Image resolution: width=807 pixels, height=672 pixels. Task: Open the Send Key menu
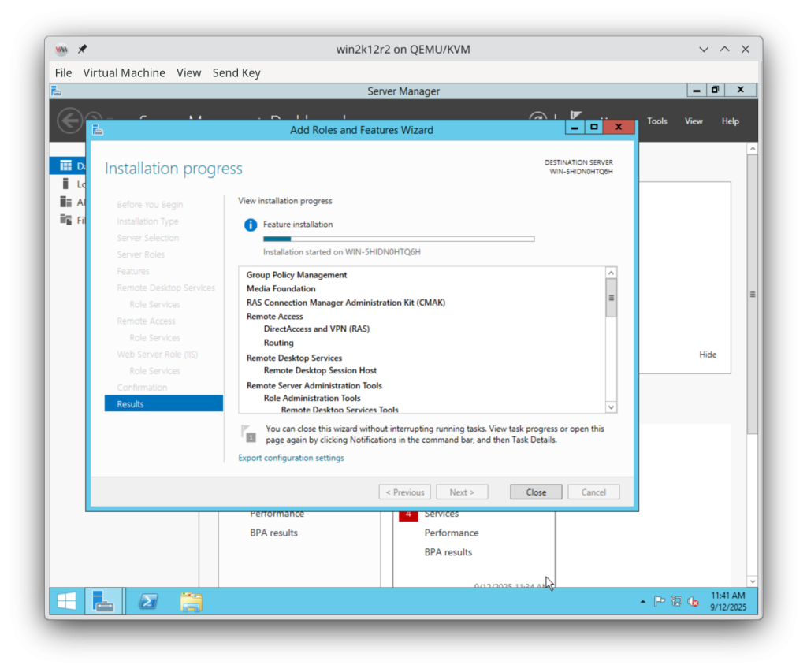point(236,72)
